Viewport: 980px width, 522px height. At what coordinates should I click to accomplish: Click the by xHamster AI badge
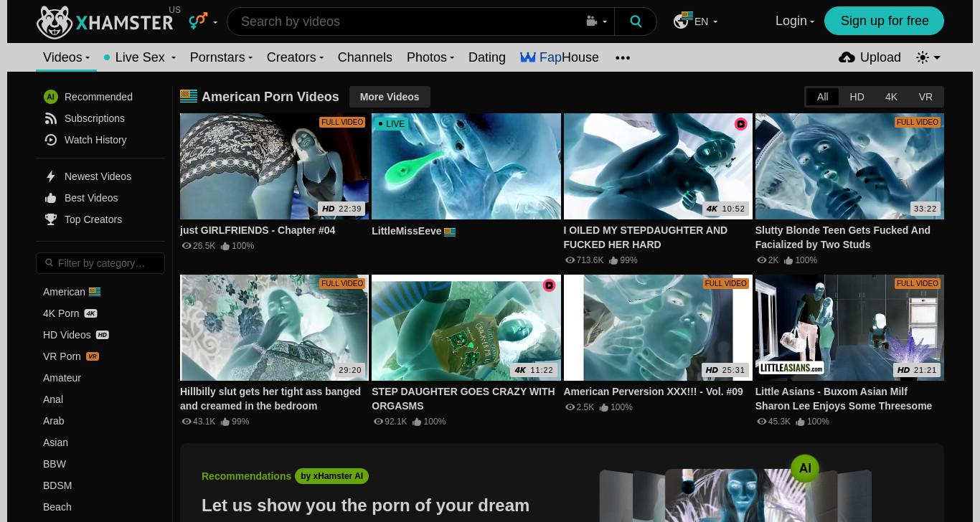(331, 476)
